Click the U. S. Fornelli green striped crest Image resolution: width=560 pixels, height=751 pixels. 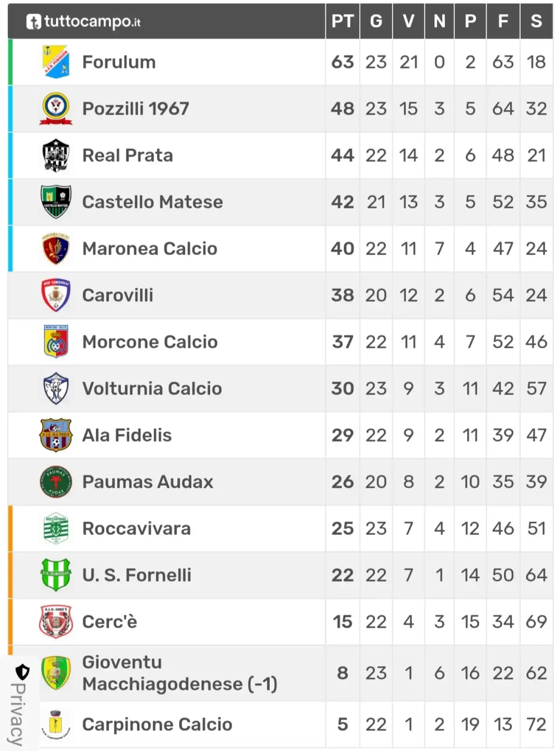tap(56, 575)
